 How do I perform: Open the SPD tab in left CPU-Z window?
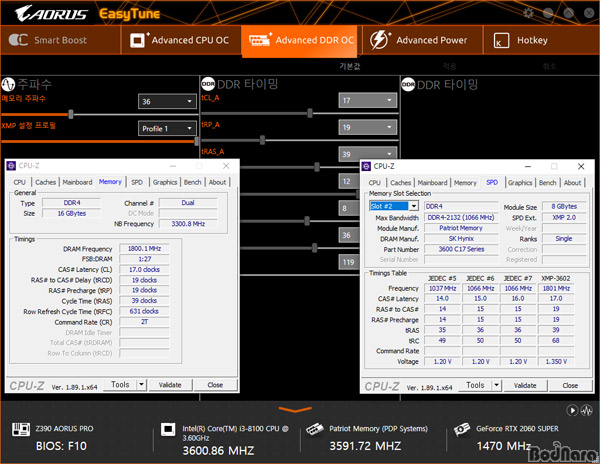tap(137, 182)
